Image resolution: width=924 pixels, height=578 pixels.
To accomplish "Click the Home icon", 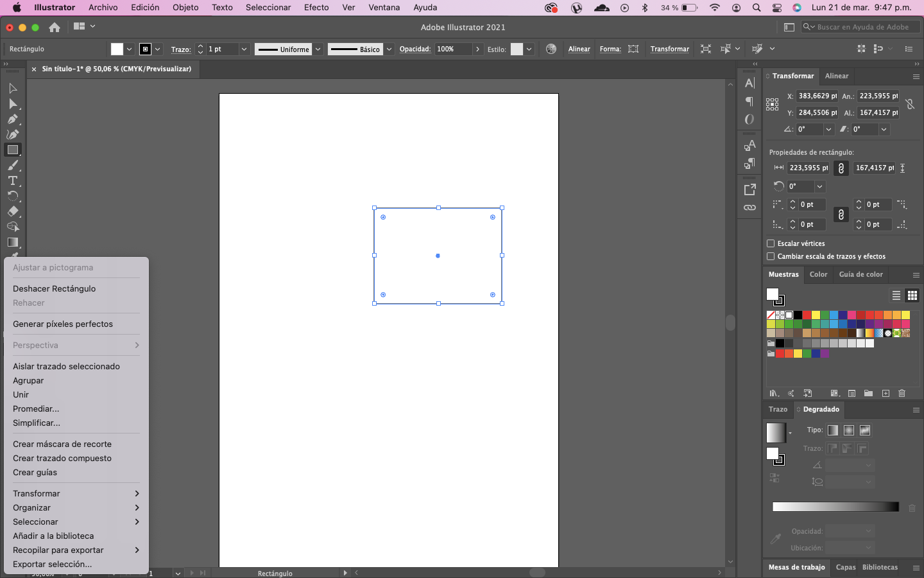I will [55, 27].
